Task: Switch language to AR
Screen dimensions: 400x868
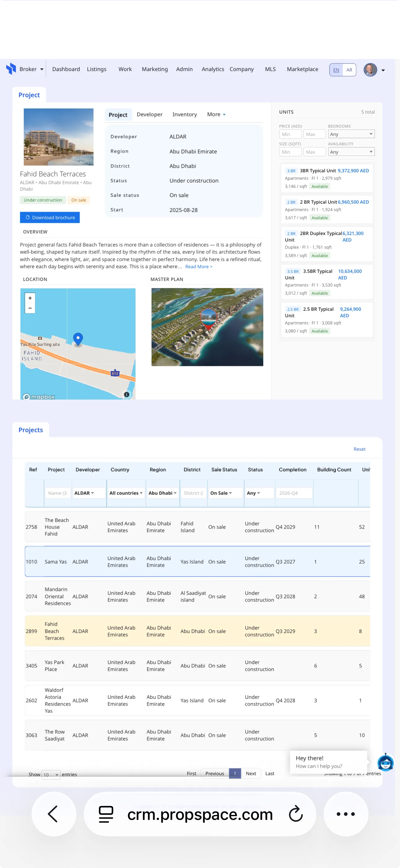Action: (x=349, y=70)
